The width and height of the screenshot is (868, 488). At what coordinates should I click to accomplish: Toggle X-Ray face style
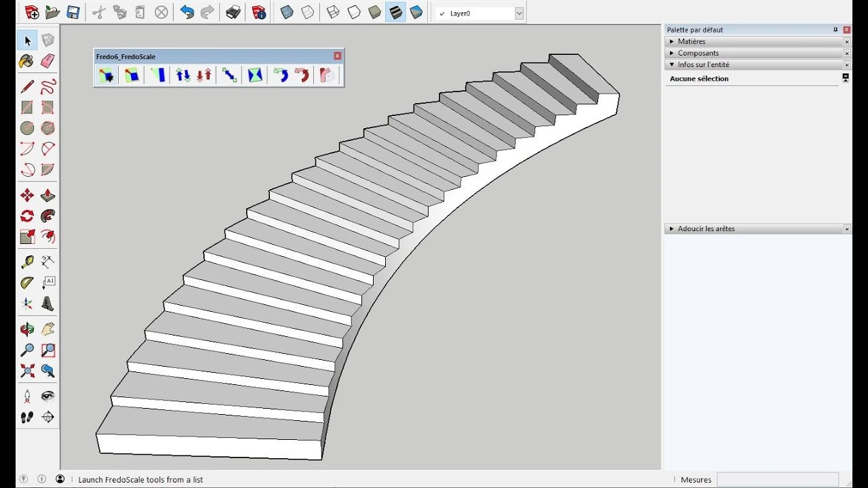287,12
